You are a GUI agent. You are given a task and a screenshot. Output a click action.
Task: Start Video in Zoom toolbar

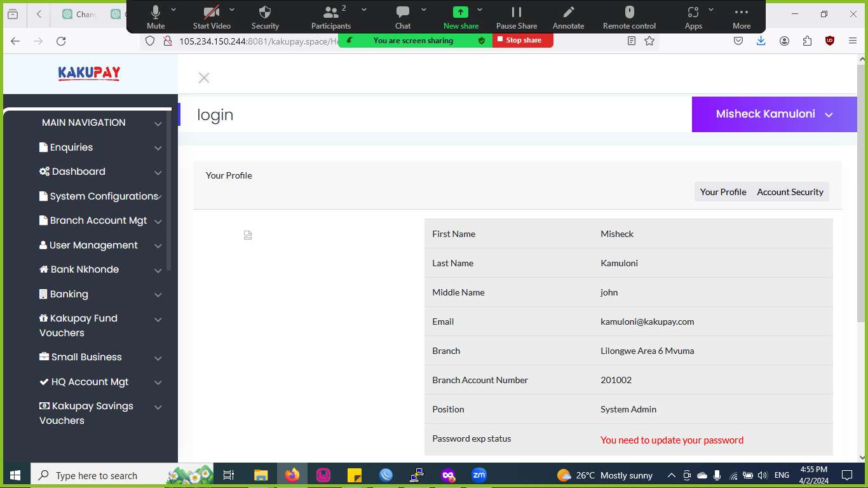[212, 17]
